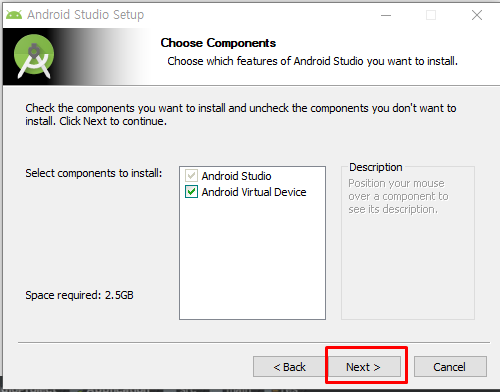The width and height of the screenshot is (500, 392).
Task: Cancel the Android Studio setup
Action: point(450,367)
